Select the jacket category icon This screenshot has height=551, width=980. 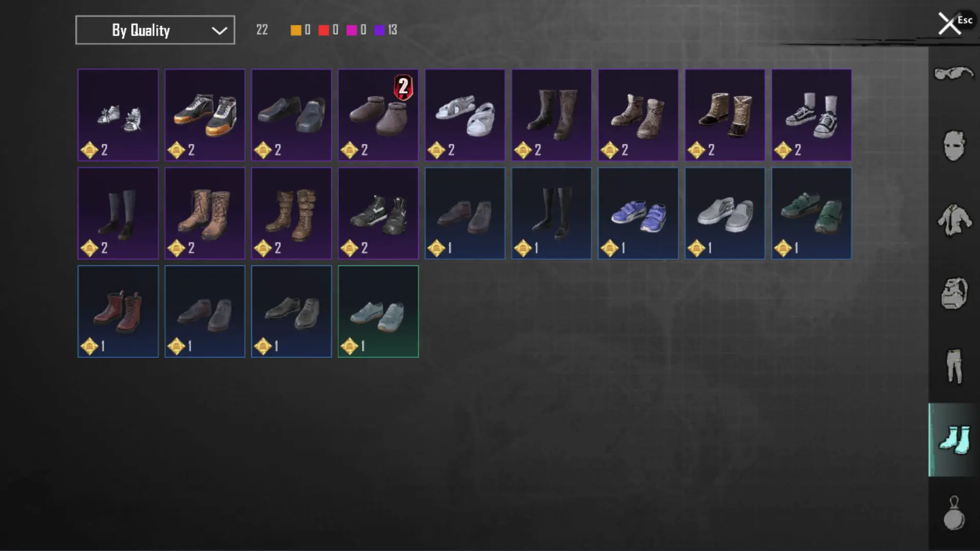pyautogui.click(x=953, y=220)
